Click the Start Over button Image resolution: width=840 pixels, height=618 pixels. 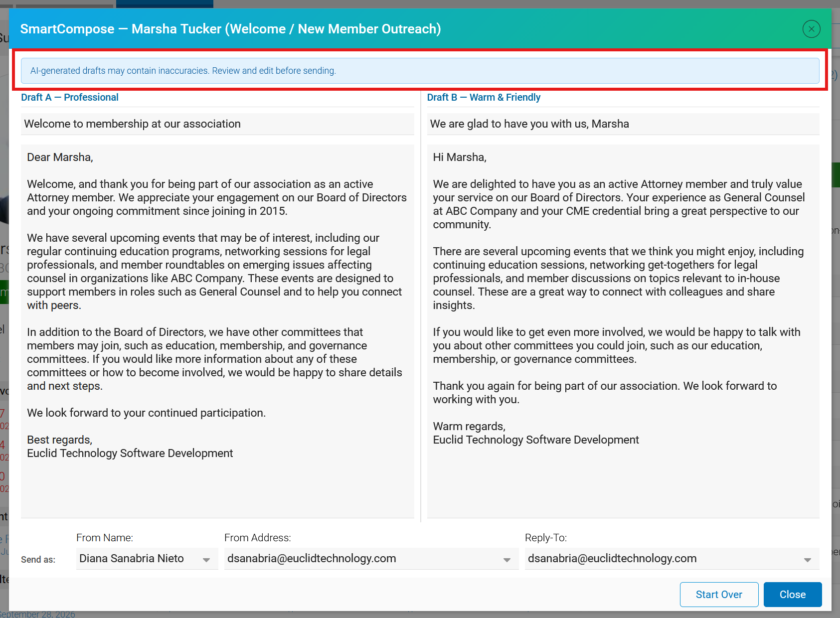(719, 594)
